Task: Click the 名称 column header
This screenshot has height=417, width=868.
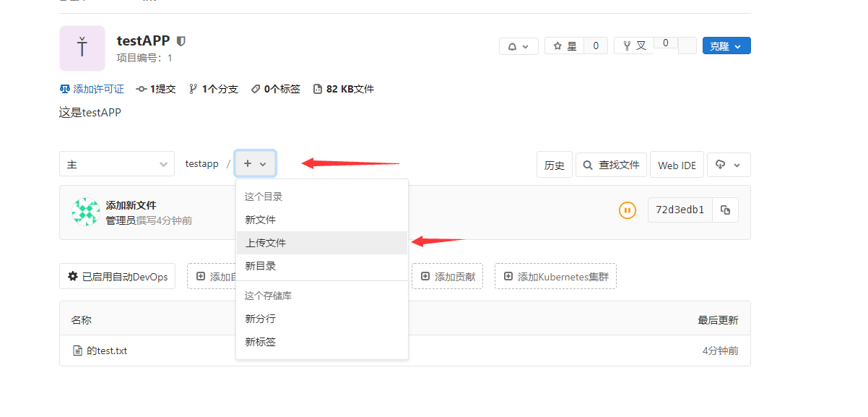Action: pyautogui.click(x=82, y=319)
